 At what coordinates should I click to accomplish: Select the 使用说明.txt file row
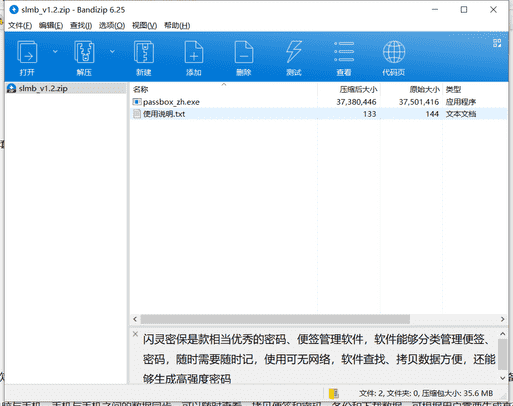tap(318, 114)
